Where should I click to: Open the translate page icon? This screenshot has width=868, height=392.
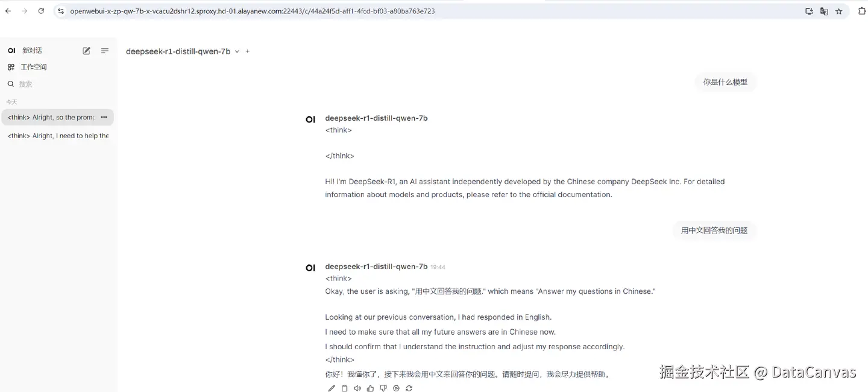coord(824,11)
